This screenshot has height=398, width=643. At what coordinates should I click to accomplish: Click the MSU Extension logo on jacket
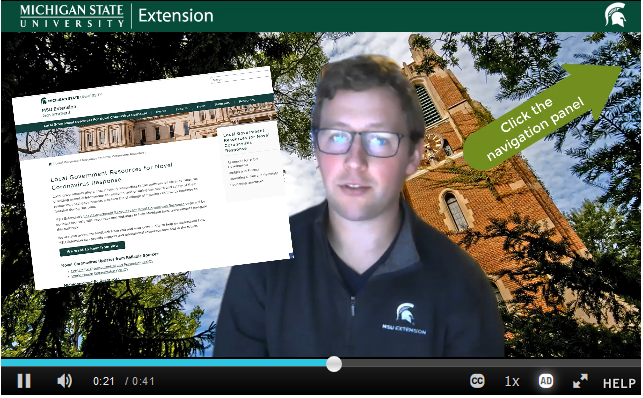click(405, 319)
